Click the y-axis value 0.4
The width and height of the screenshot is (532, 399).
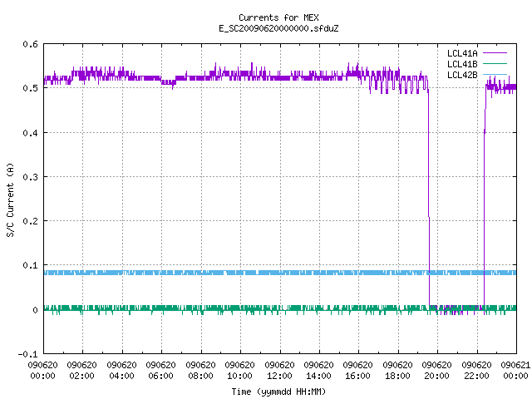pyautogui.click(x=30, y=133)
